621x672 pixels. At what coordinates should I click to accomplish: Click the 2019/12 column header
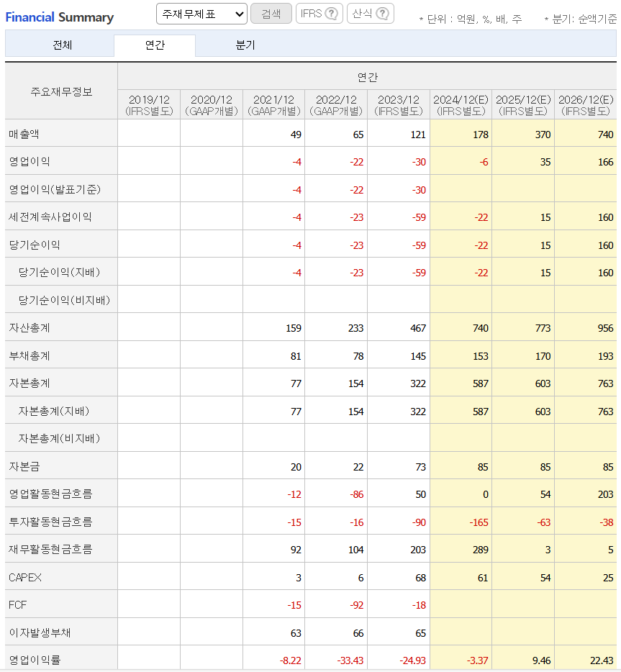tap(149, 105)
